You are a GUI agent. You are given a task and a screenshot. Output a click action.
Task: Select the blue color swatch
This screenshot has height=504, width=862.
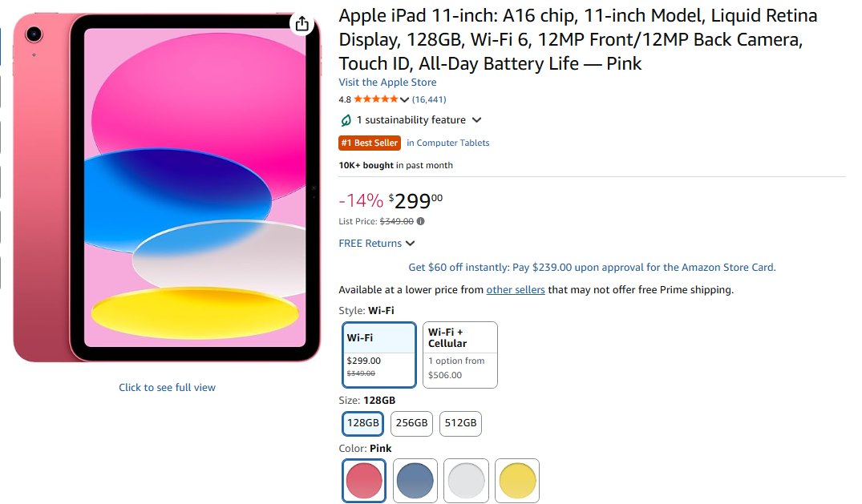(415, 481)
